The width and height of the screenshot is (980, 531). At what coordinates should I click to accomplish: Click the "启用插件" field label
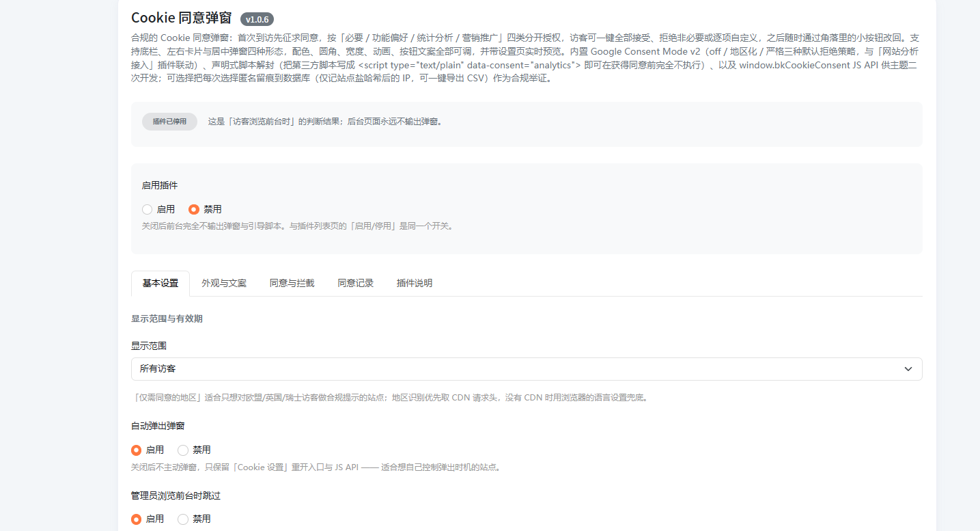pos(160,185)
